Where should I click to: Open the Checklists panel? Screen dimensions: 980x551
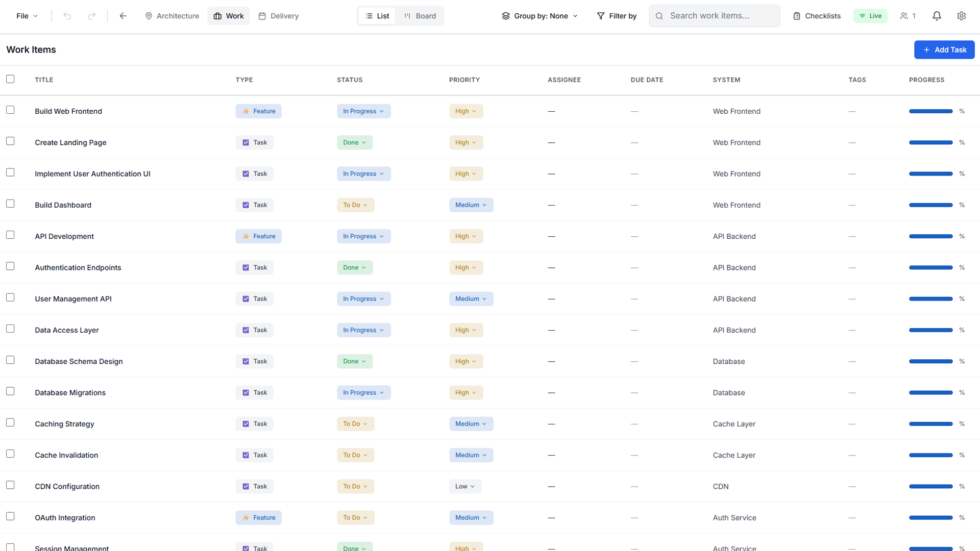click(x=816, y=16)
